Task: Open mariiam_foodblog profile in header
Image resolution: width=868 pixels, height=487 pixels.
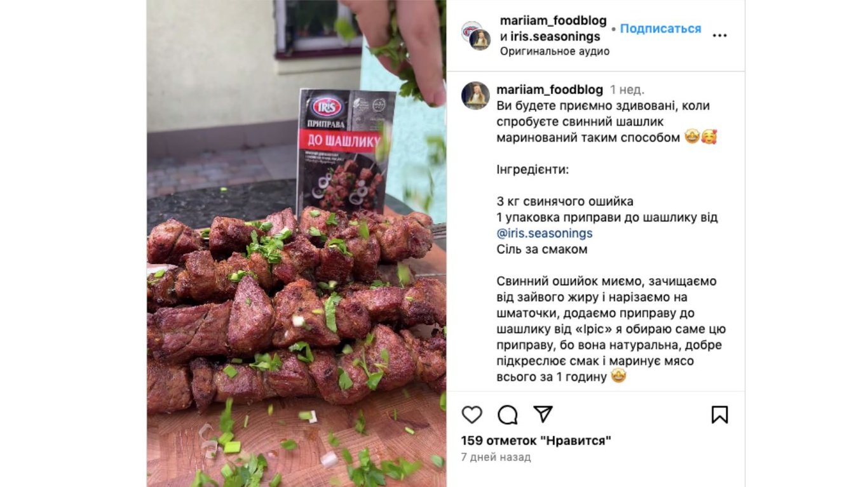Action: click(x=553, y=21)
